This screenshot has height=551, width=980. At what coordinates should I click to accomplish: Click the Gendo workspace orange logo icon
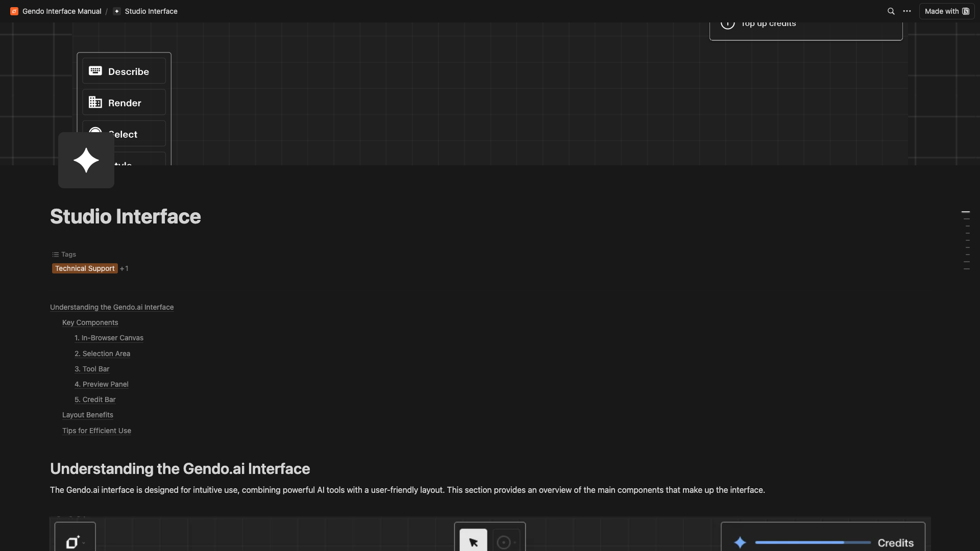tap(14, 11)
